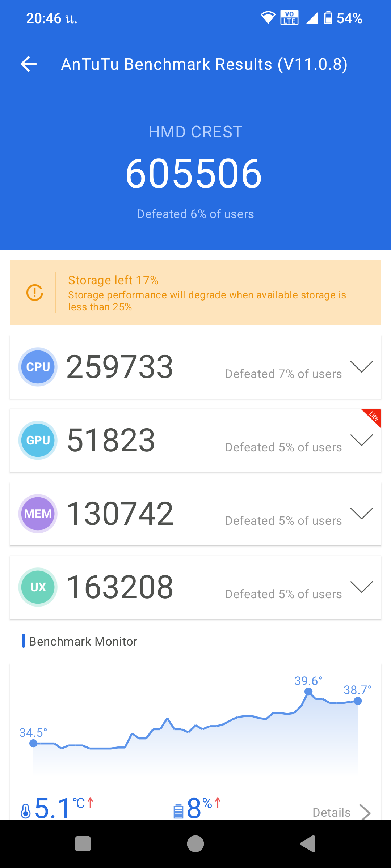Screen dimensions: 391x868
Task: Expand the MEM score details chevron
Action: 361,514
